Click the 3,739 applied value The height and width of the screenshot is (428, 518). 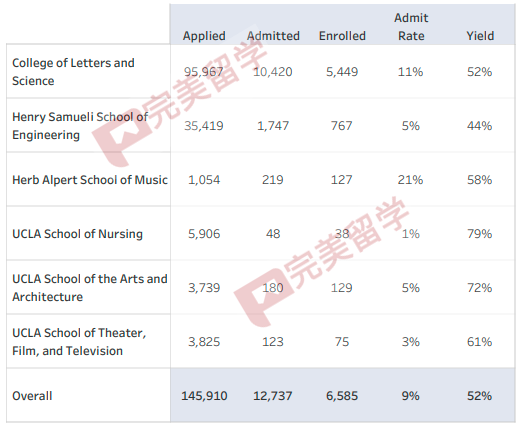[x=204, y=288]
